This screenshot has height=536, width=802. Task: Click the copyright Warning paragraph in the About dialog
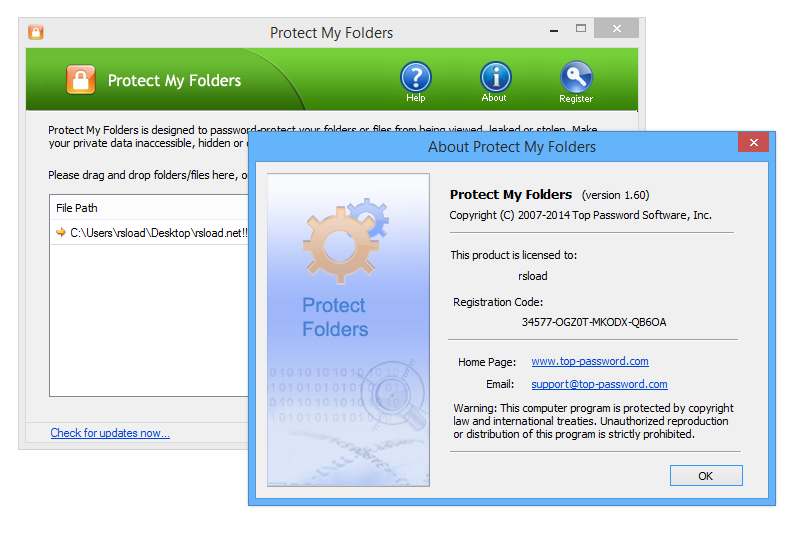click(x=593, y=421)
